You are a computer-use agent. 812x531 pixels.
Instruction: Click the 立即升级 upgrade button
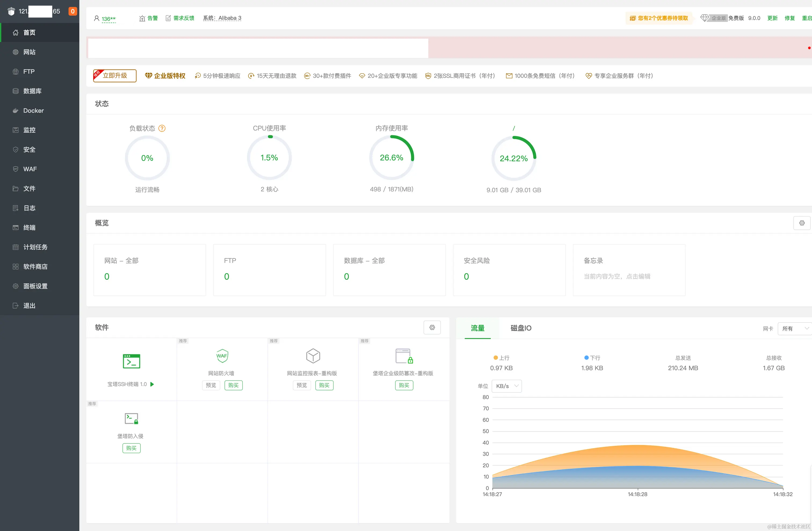point(115,75)
